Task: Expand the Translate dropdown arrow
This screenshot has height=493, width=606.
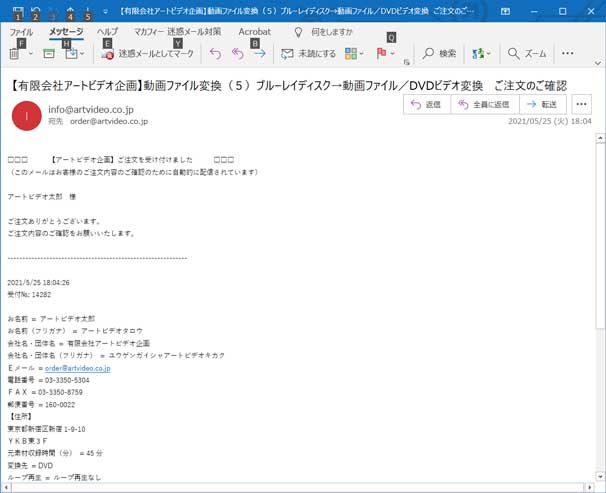Action: (489, 53)
